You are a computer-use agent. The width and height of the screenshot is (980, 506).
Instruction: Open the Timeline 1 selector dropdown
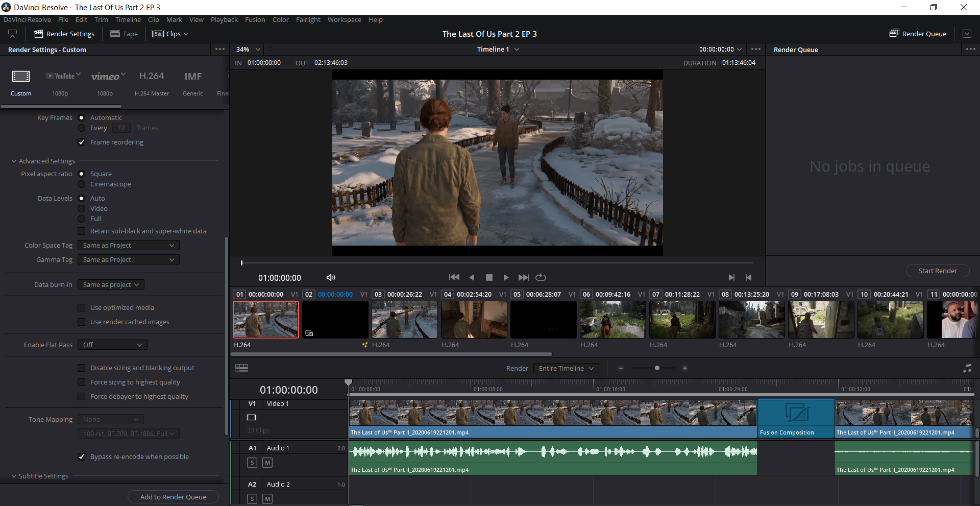coord(498,50)
